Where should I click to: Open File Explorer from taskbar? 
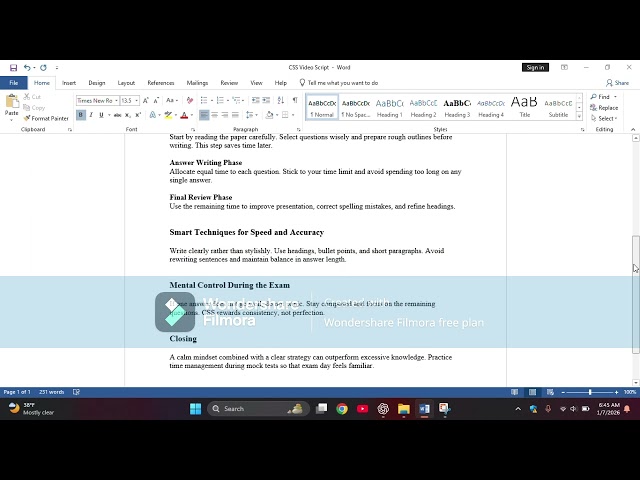click(404, 409)
